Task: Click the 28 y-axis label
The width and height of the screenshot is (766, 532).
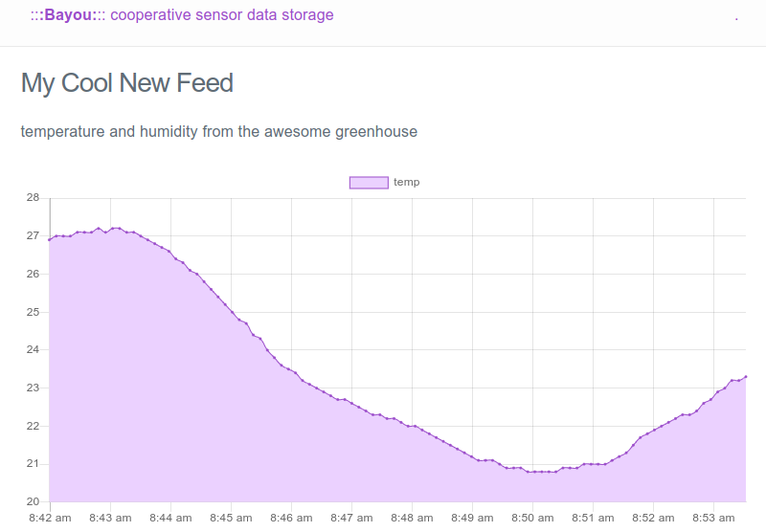Action: (33, 198)
